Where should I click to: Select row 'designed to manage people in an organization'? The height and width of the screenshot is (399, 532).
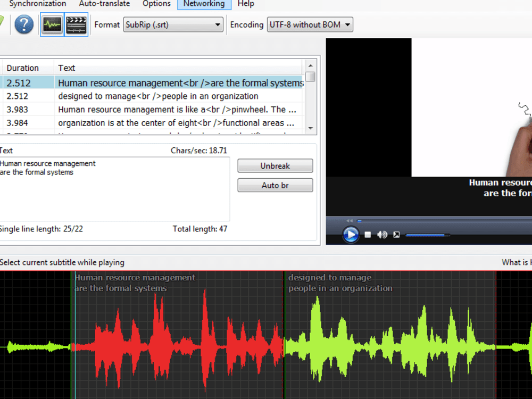pos(151,96)
